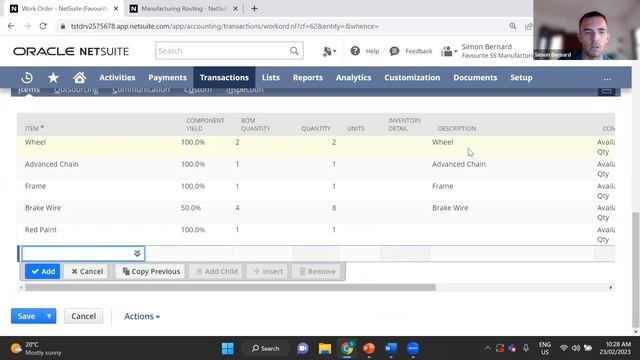The image size is (640, 360).
Task: Go to the Home icon
Action: [x=80, y=77]
